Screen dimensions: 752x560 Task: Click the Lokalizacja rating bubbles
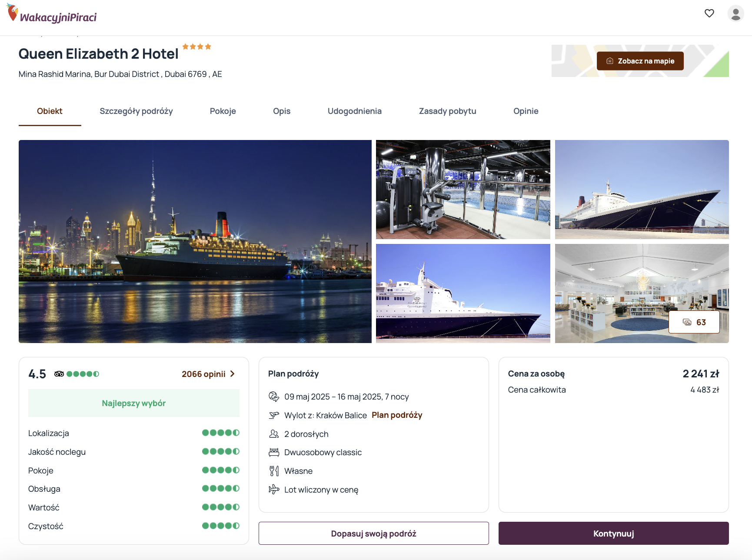coord(221,433)
